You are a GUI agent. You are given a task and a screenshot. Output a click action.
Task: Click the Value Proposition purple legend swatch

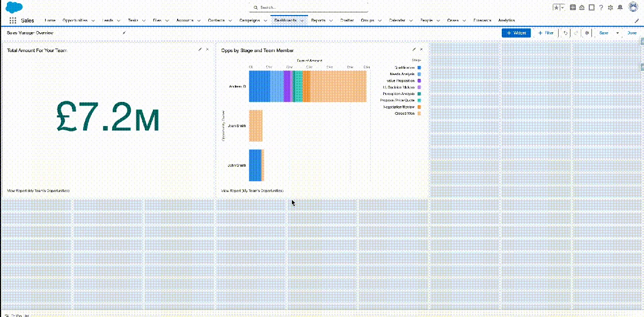tap(419, 80)
